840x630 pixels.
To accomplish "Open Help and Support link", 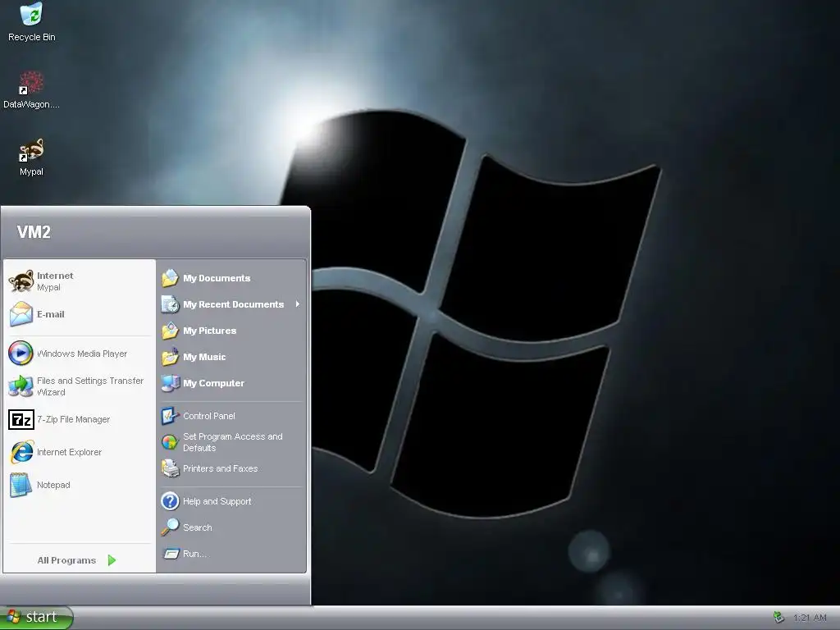I will 233,501.
